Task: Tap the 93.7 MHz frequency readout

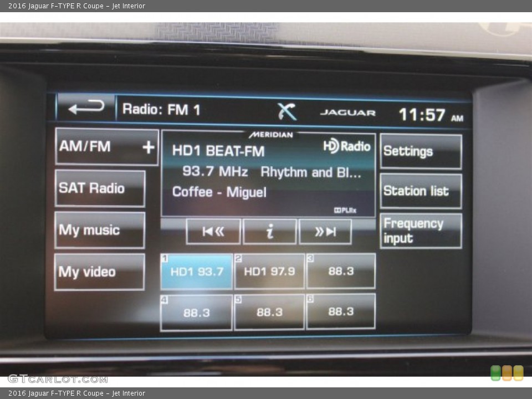Action: [215, 171]
